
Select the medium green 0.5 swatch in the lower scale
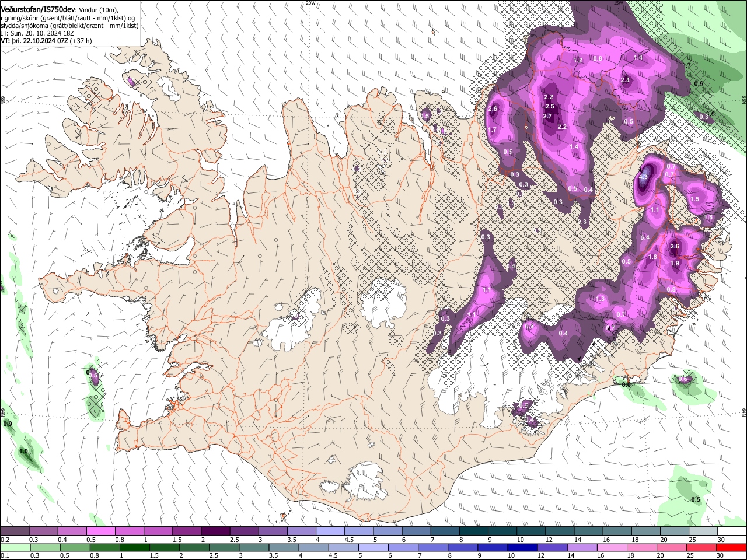[x=75, y=547]
